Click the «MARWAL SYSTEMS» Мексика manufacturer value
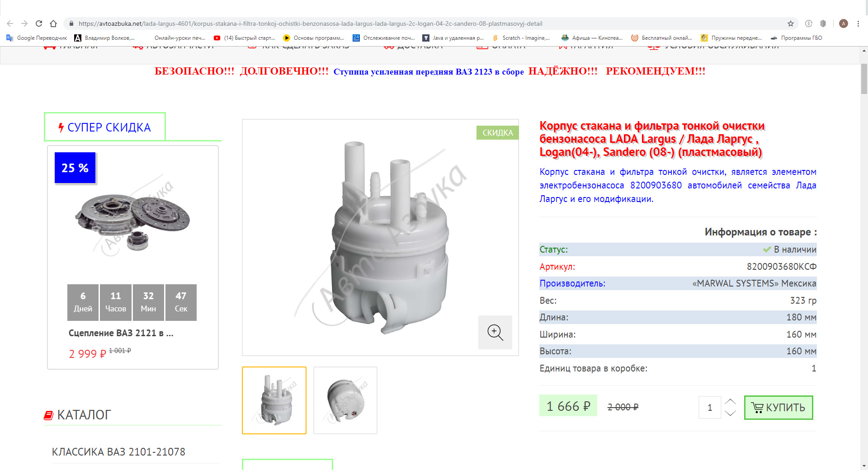868x470 pixels. [x=754, y=283]
